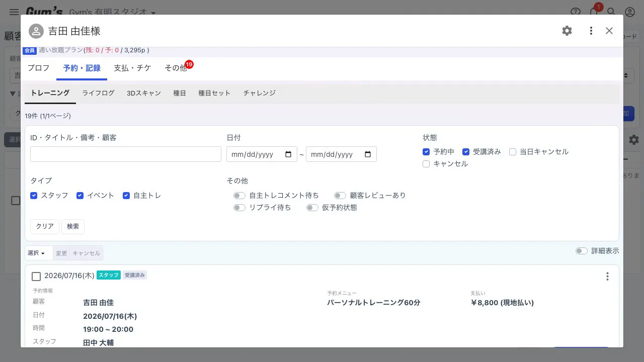The image size is (644, 362).
Task: Click the search icon in the top bar
Action: [x=611, y=12]
